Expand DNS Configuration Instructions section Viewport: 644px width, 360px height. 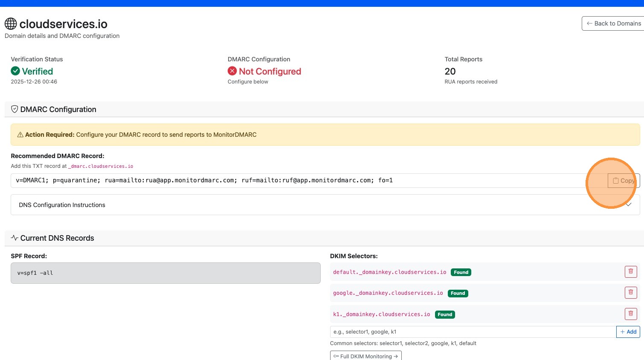pos(325,205)
